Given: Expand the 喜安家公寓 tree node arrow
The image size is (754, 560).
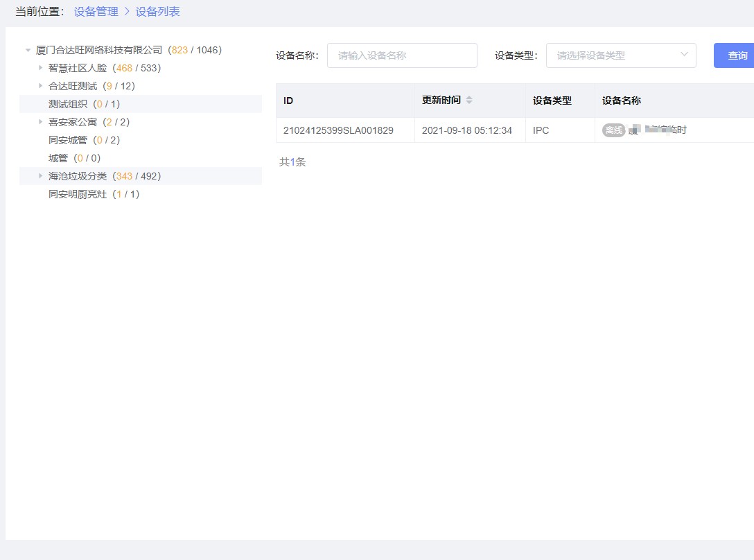Looking at the screenshot, I should click(40, 122).
